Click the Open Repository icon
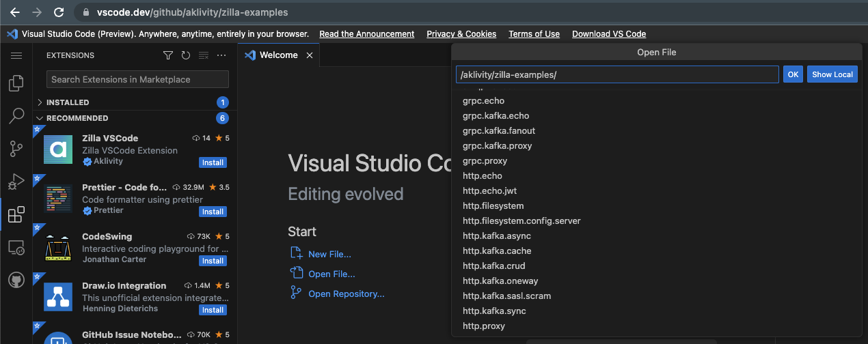 point(296,293)
